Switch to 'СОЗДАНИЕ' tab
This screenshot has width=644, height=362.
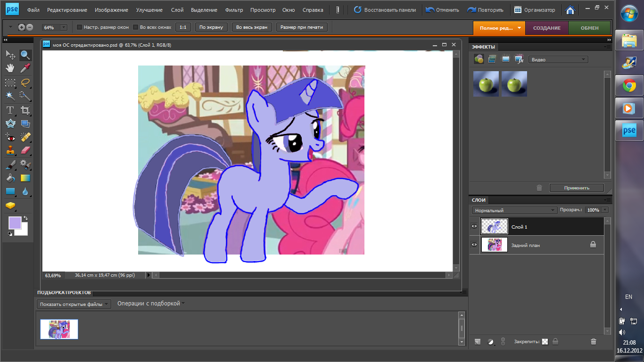pos(547,28)
